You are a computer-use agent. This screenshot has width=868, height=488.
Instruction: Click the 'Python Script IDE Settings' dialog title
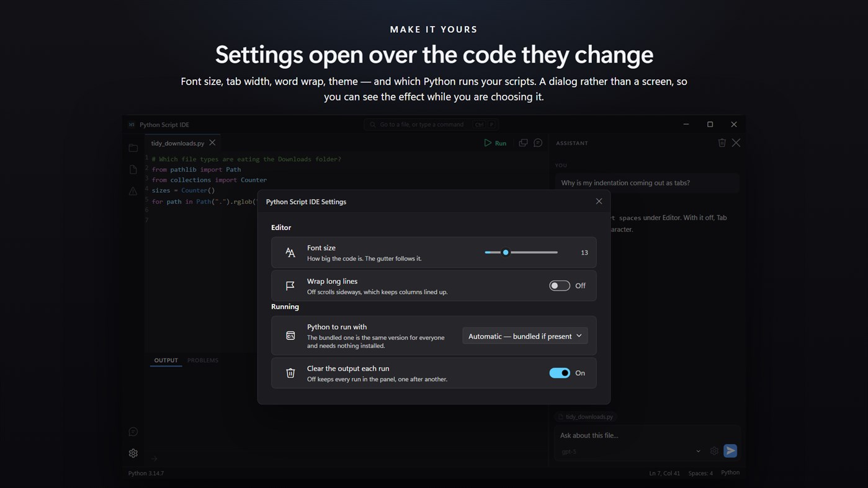click(x=306, y=202)
